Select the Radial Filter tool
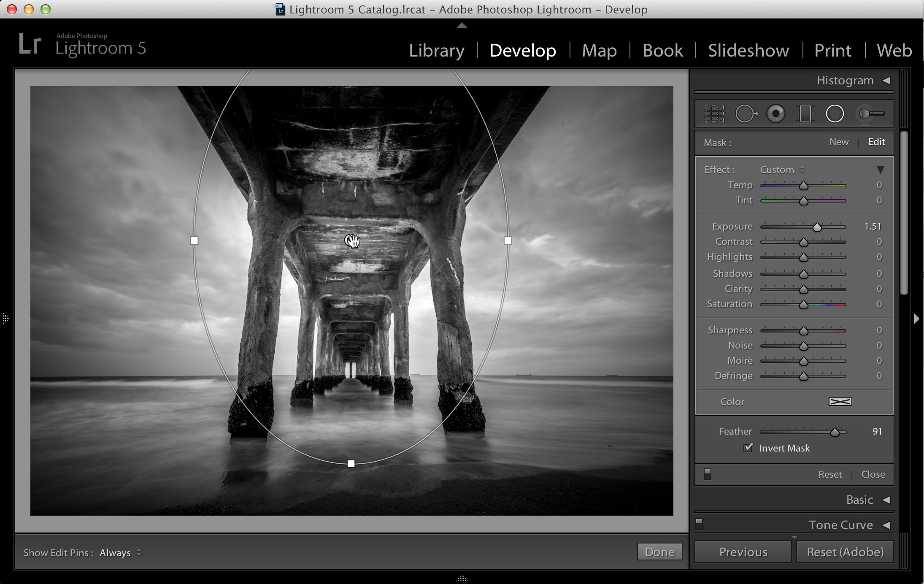Viewport: 924px width, 584px height. (x=835, y=114)
